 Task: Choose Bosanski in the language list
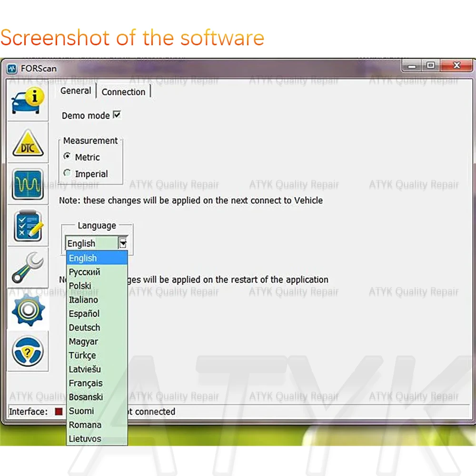point(97,397)
